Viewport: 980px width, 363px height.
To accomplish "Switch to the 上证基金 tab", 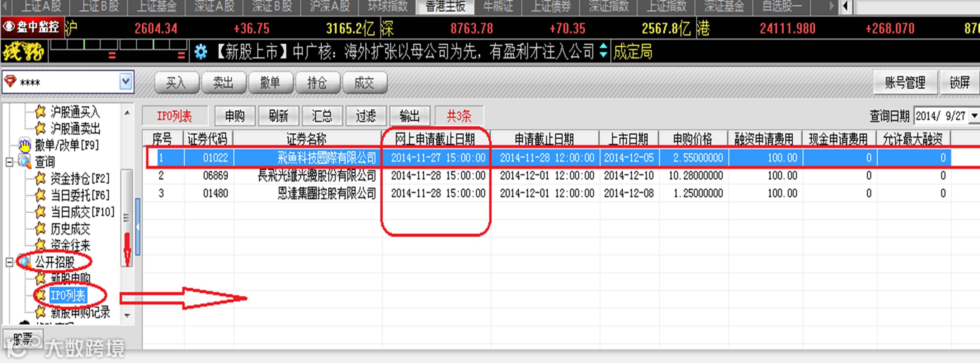I will click(156, 7).
